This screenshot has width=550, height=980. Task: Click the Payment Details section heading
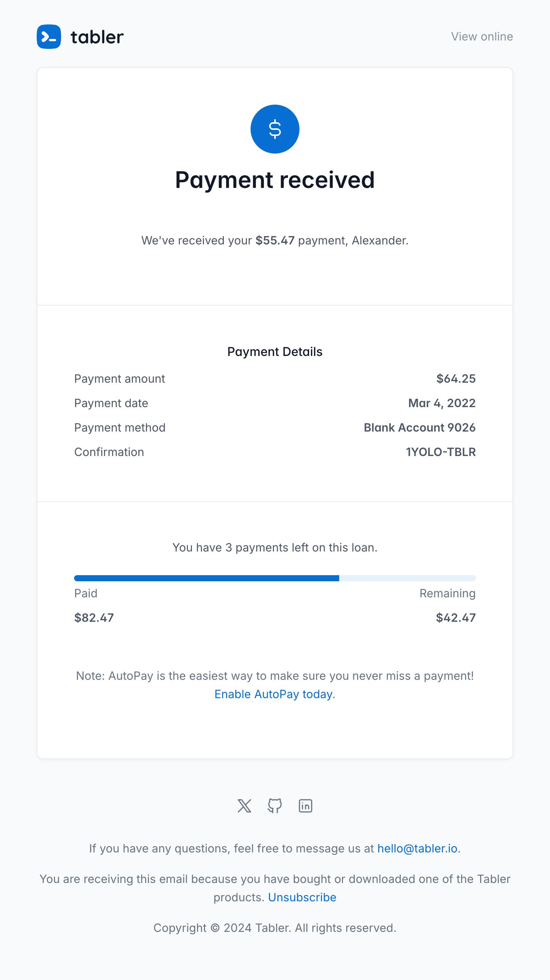pos(275,352)
